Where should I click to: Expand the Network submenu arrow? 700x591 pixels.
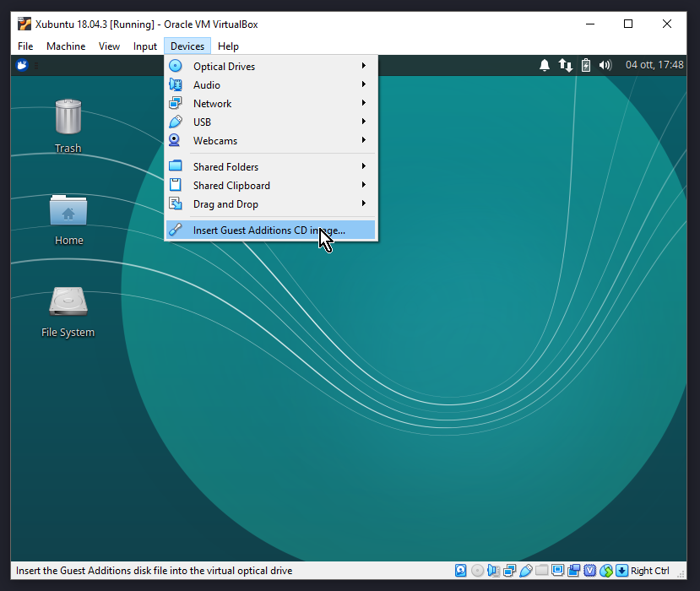[x=364, y=103]
